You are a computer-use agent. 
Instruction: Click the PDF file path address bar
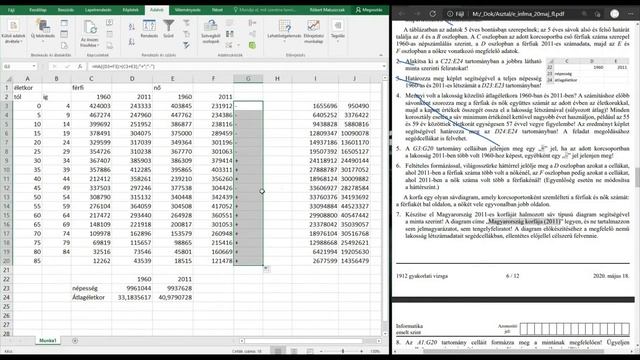click(x=518, y=14)
